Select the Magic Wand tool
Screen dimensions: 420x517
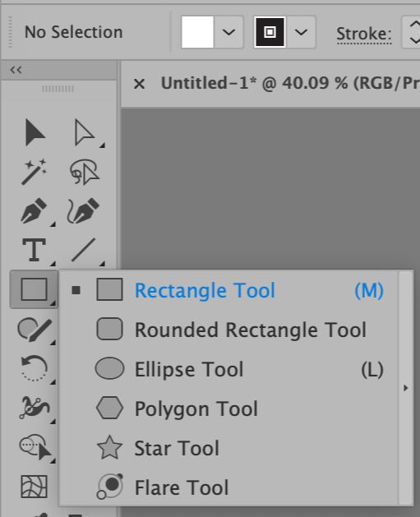point(35,172)
